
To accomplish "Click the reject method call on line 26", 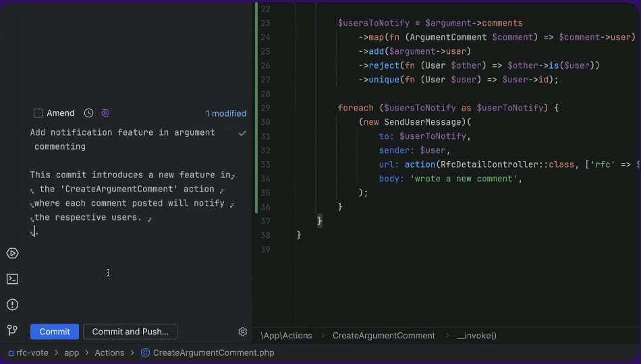I will [384, 65].
